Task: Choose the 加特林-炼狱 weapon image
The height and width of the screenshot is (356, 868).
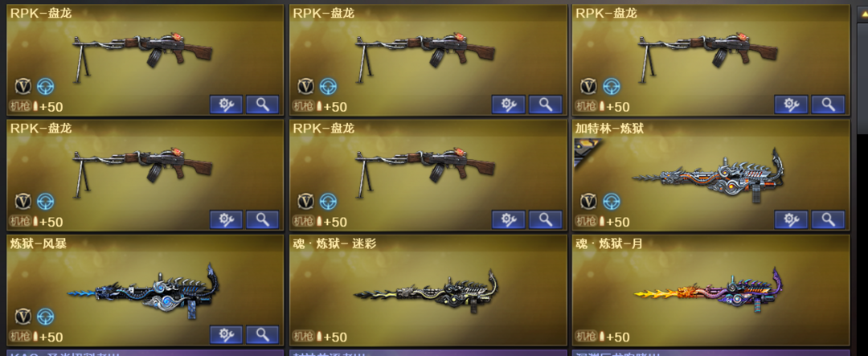Action: click(710, 177)
